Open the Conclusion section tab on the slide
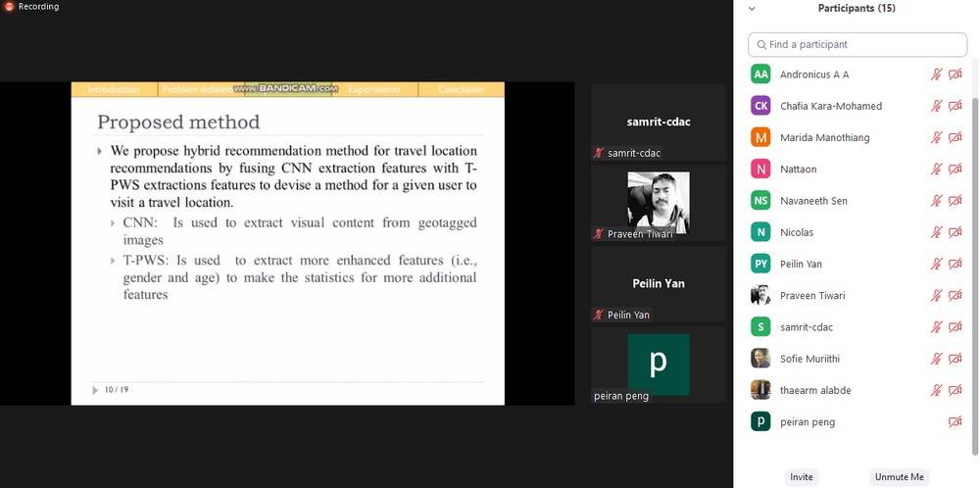This screenshot has width=980, height=488. coord(461,89)
